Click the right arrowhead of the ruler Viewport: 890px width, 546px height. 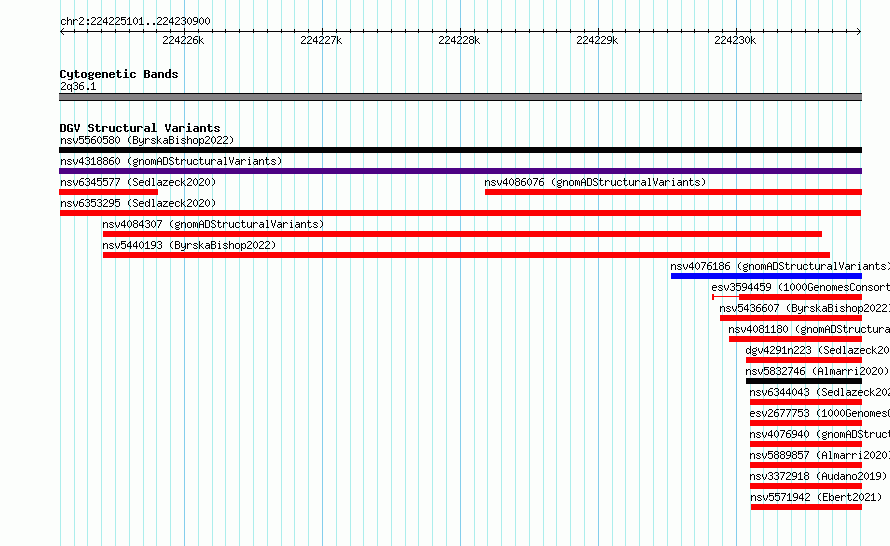(859, 32)
